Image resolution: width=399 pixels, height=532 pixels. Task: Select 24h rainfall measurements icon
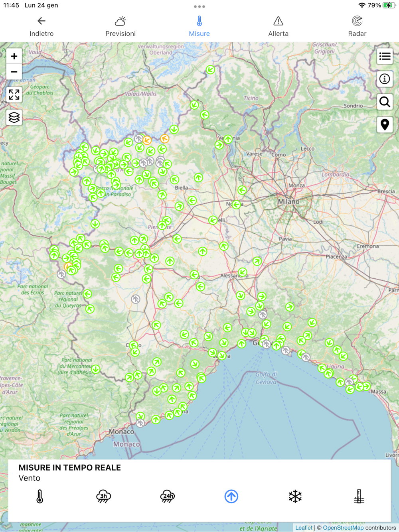(167, 497)
